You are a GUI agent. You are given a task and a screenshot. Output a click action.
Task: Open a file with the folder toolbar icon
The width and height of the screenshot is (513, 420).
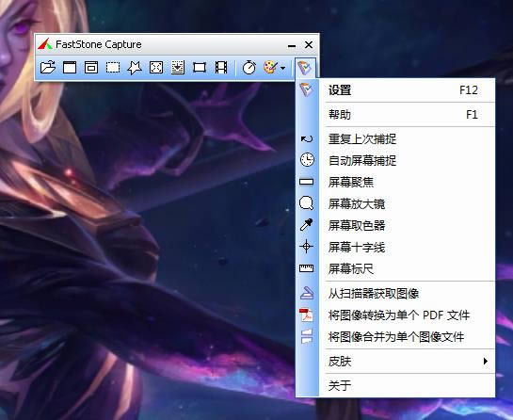click(48, 68)
